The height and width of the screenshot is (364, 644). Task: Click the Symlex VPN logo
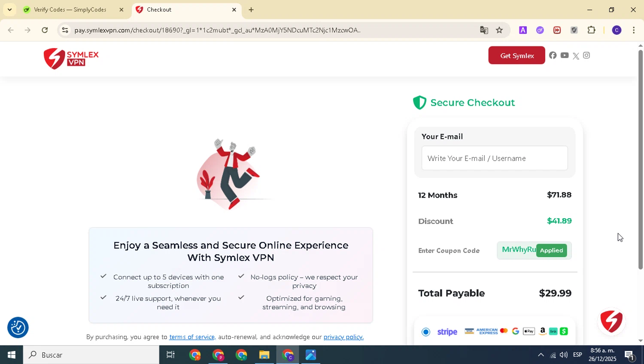click(71, 58)
